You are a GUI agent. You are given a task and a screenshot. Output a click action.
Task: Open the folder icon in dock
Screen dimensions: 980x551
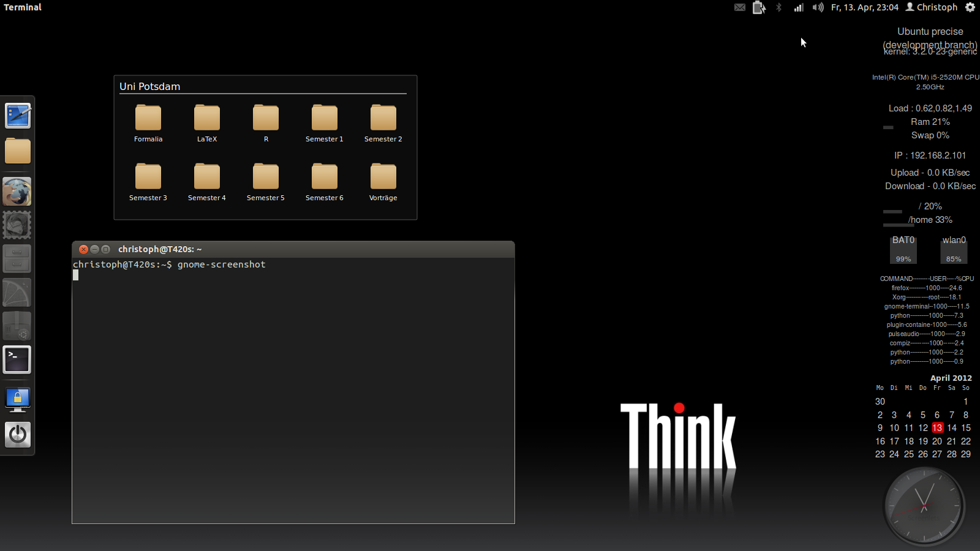point(17,151)
